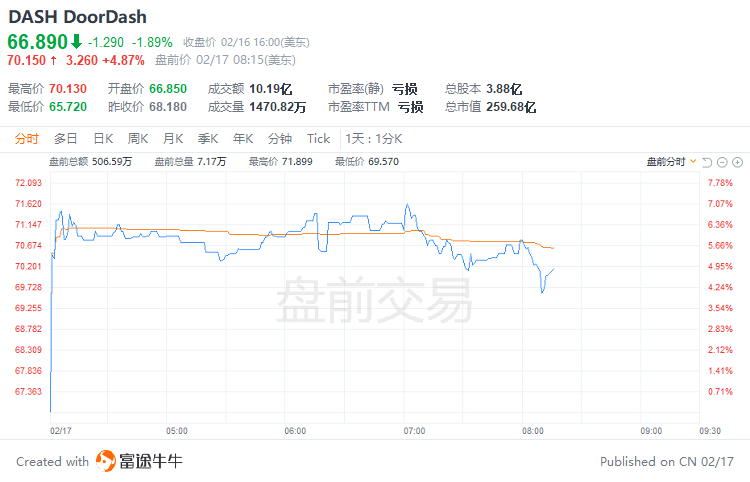
Task: Click the Futu bull logo icon
Action: point(106,461)
